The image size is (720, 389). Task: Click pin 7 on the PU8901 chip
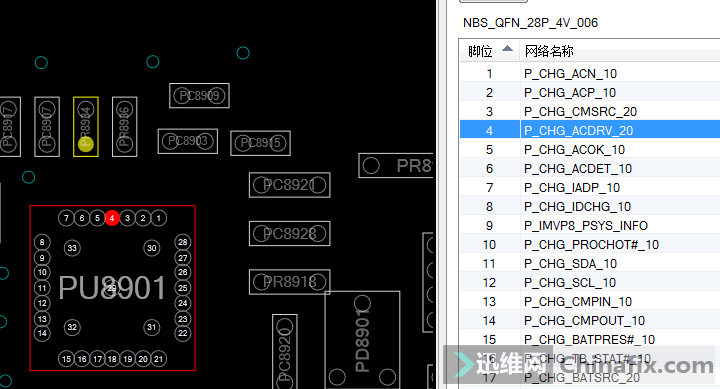[x=66, y=218]
